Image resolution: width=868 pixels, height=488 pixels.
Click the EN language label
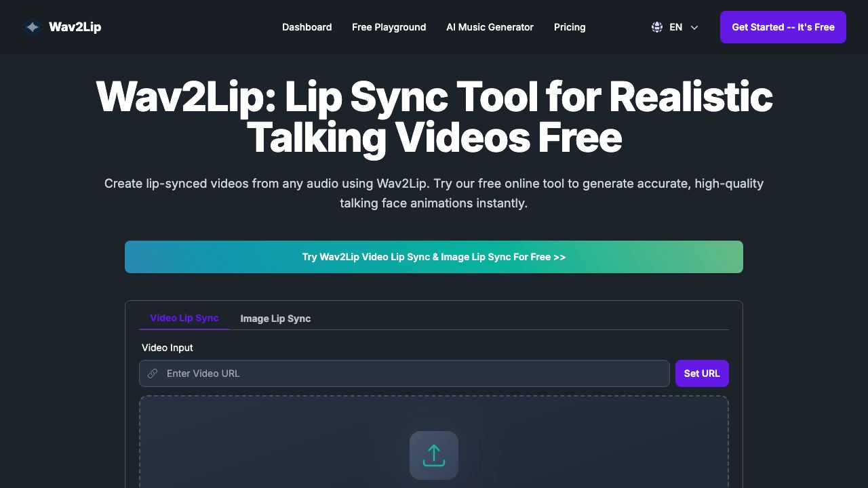click(675, 27)
